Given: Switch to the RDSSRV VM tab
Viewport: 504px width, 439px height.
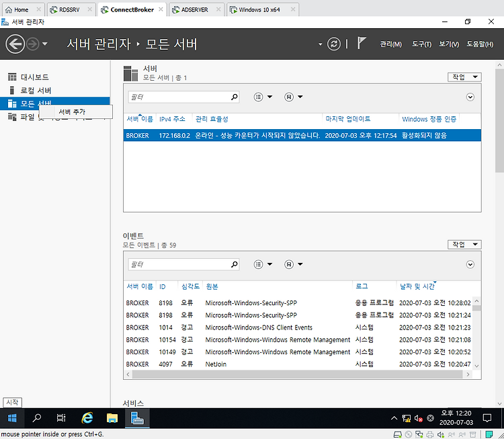Looking at the screenshot, I should click(71, 9).
